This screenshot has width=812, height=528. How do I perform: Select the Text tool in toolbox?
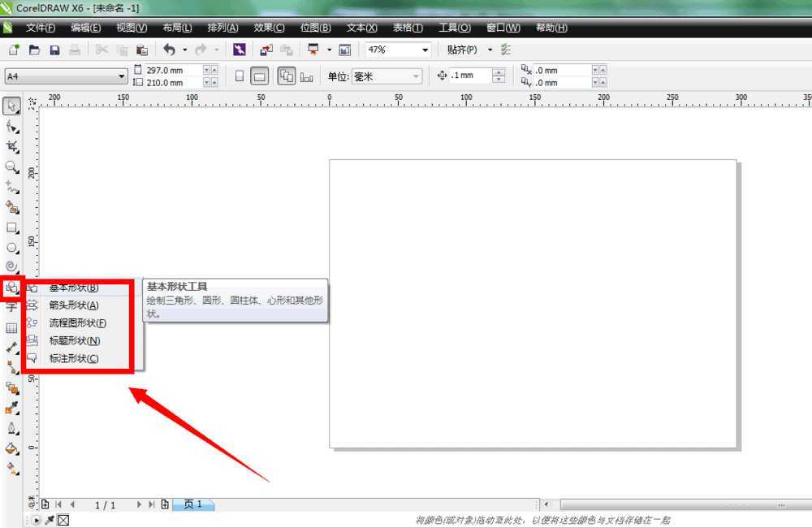click(x=12, y=308)
